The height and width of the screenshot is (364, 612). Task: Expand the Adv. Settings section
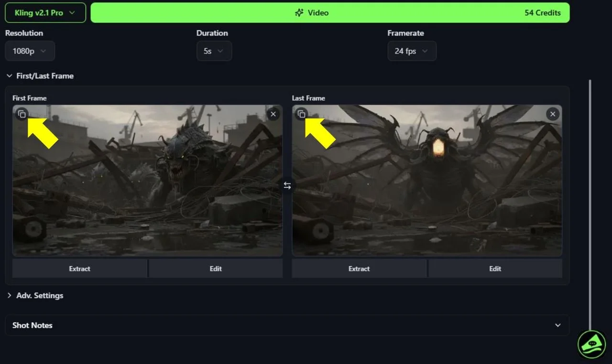point(35,295)
